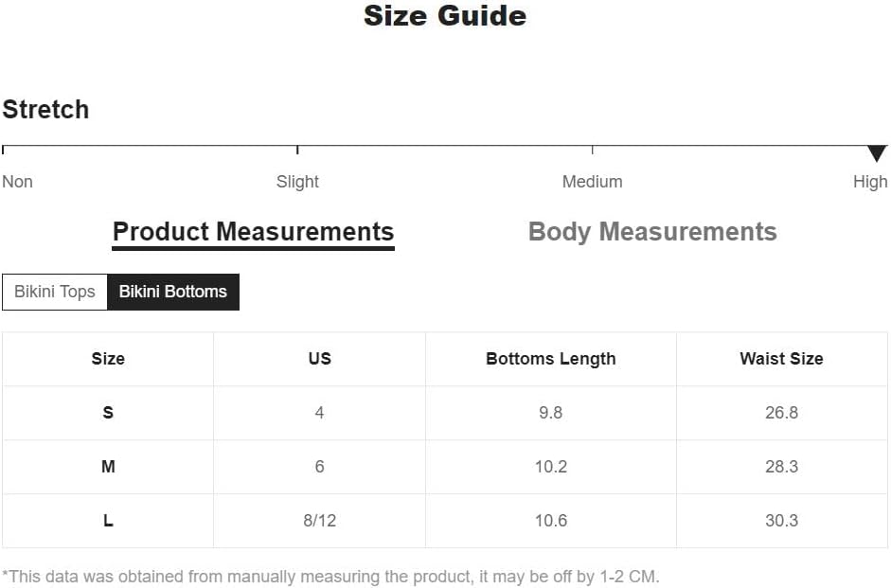Toggle to Bikini Tops measurements

click(x=55, y=292)
